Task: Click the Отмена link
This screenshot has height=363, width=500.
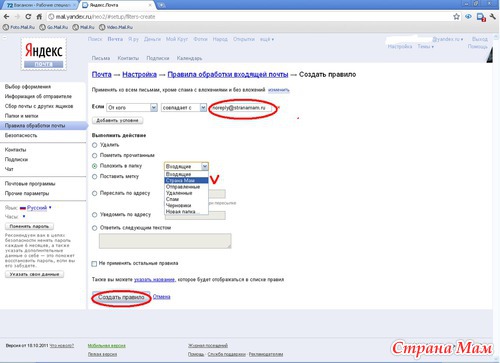Action: coord(162,297)
